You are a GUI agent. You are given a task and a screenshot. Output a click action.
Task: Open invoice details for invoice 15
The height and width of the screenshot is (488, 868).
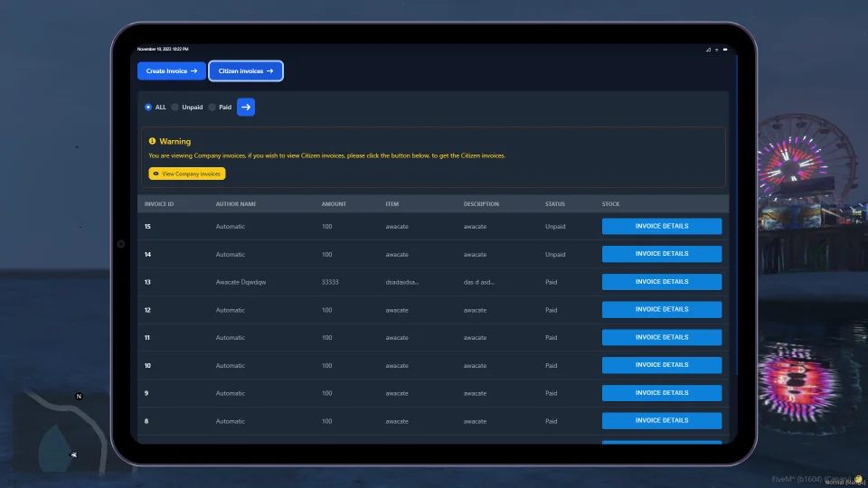[662, 226]
